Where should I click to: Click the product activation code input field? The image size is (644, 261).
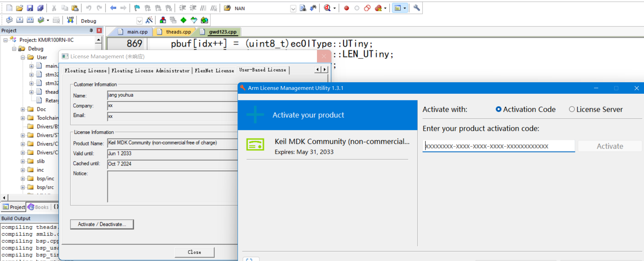498,146
